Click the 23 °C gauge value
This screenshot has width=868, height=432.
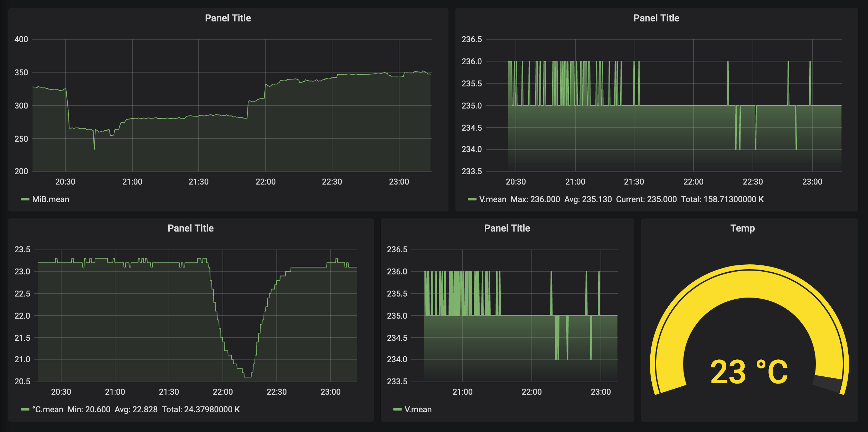point(749,372)
